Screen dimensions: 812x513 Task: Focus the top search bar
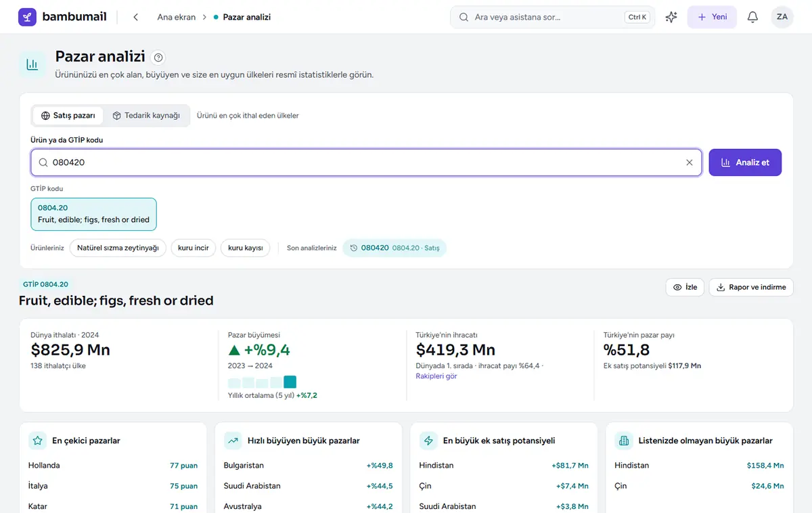pyautogui.click(x=552, y=17)
